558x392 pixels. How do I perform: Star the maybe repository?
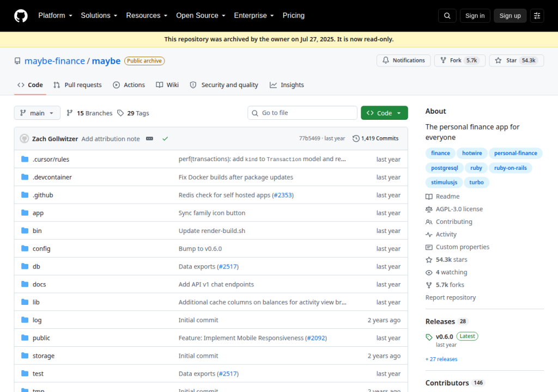pos(517,60)
